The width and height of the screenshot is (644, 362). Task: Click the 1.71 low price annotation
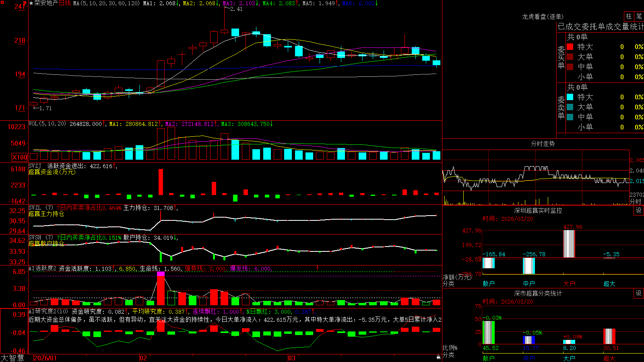click(45, 108)
